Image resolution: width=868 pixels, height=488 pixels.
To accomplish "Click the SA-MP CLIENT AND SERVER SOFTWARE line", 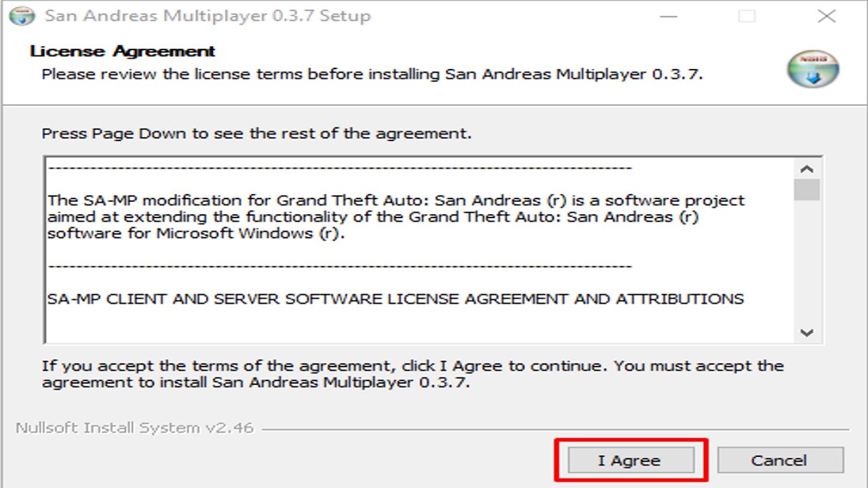I will point(396,298).
